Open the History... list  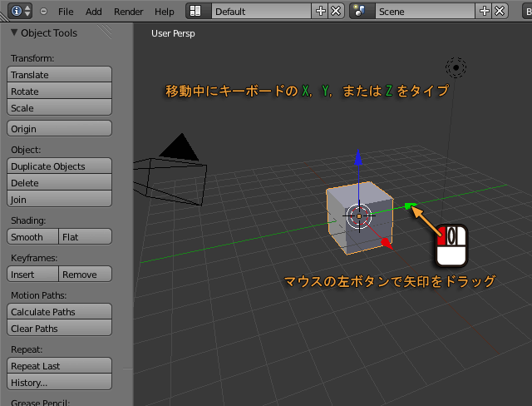point(59,383)
